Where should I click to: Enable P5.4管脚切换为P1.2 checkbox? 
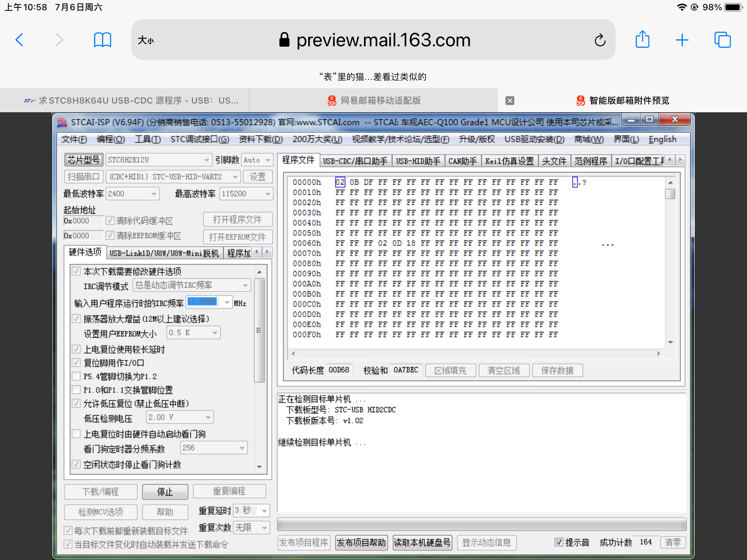(76, 376)
